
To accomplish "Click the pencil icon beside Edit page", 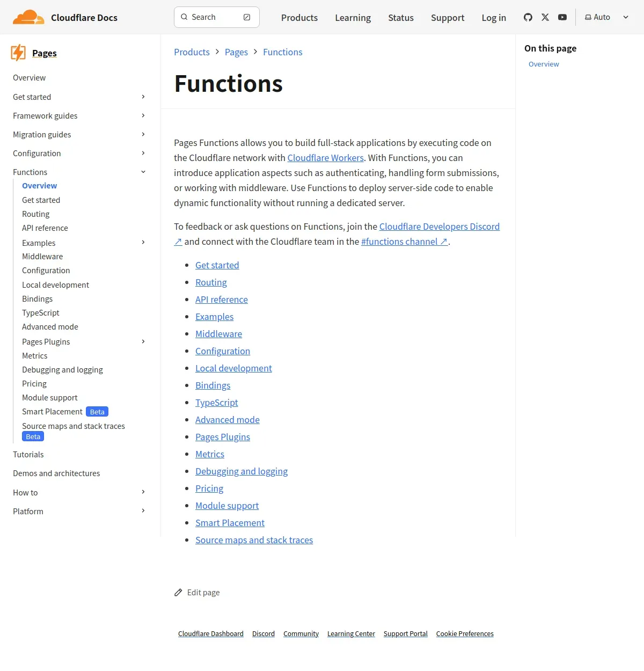I will click(x=178, y=593).
